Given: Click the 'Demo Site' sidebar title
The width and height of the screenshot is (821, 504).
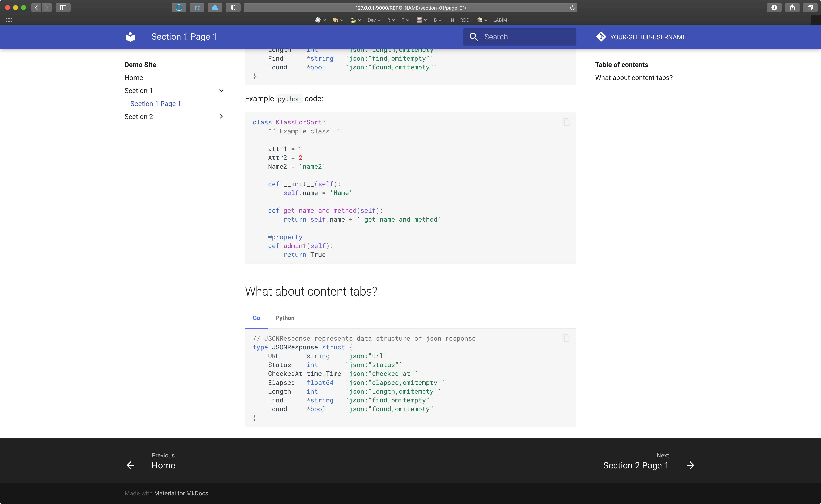Looking at the screenshot, I should (140, 64).
